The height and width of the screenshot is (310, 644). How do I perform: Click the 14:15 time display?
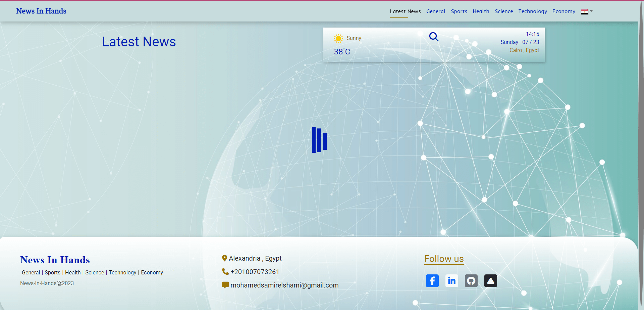coord(533,34)
